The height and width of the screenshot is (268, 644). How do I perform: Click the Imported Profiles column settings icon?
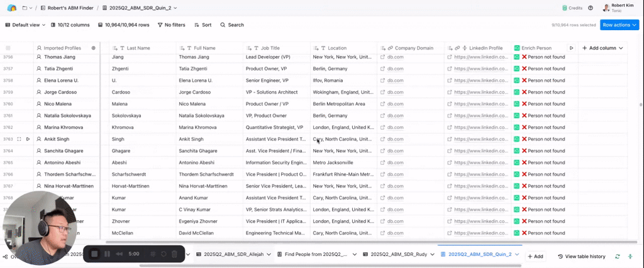click(x=94, y=48)
